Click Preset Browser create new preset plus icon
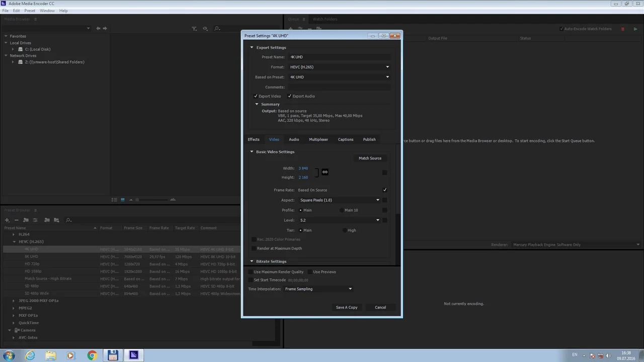The image size is (644, 362). [x=7, y=220]
